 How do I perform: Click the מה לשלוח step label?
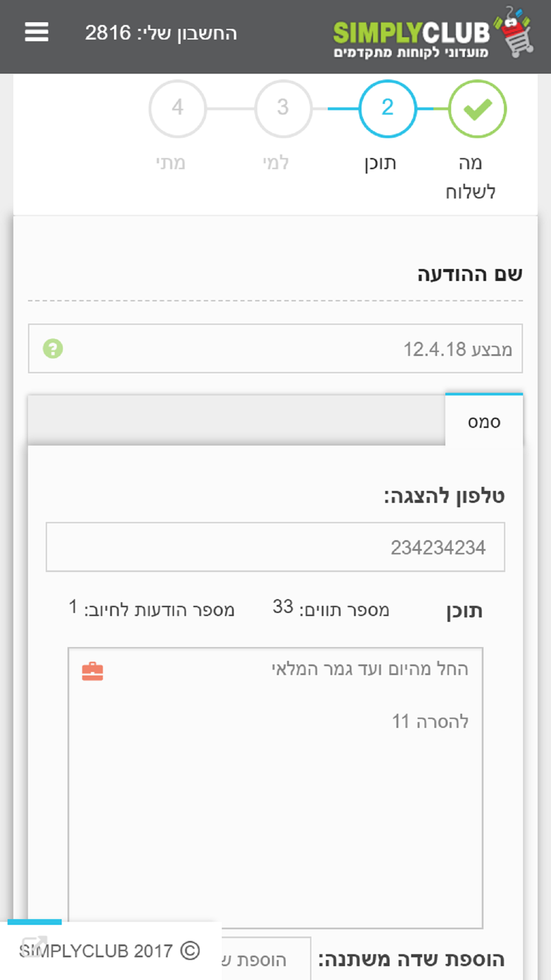click(x=471, y=177)
